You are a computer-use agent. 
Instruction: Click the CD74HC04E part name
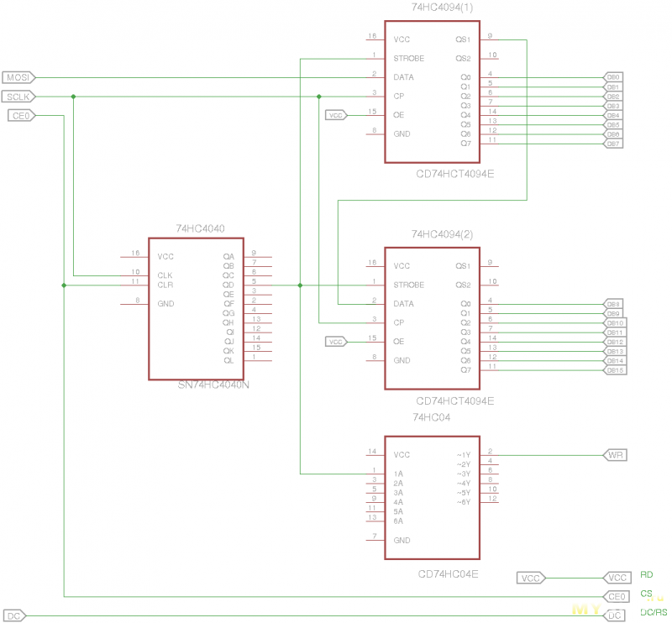tap(448, 574)
